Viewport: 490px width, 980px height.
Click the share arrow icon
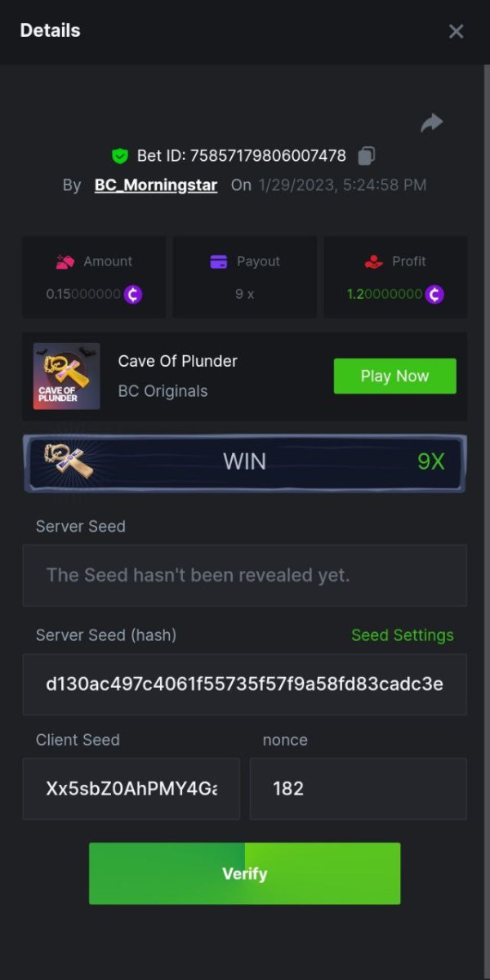click(x=431, y=123)
